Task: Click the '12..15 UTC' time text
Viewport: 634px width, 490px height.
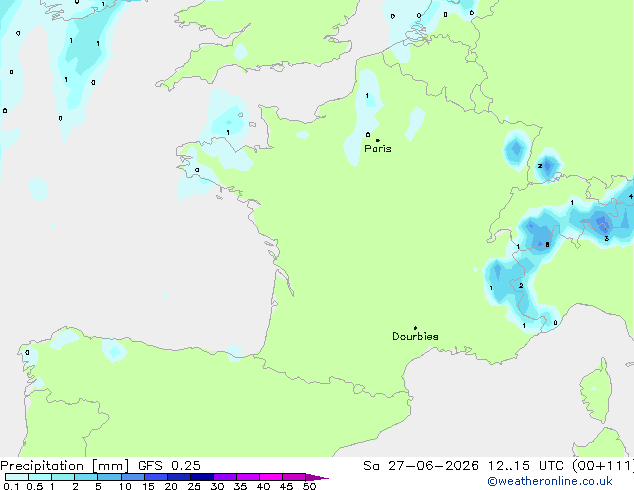Action: click(526, 466)
